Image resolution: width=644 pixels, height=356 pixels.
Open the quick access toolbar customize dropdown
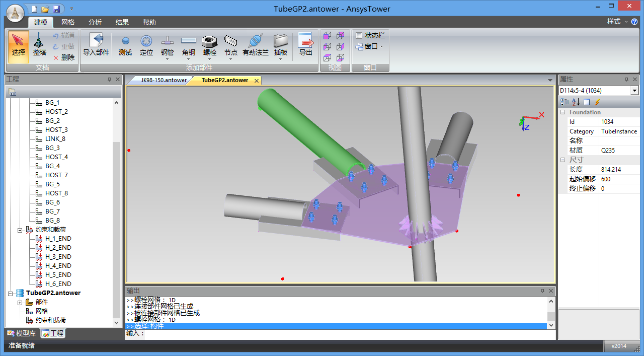click(72, 9)
